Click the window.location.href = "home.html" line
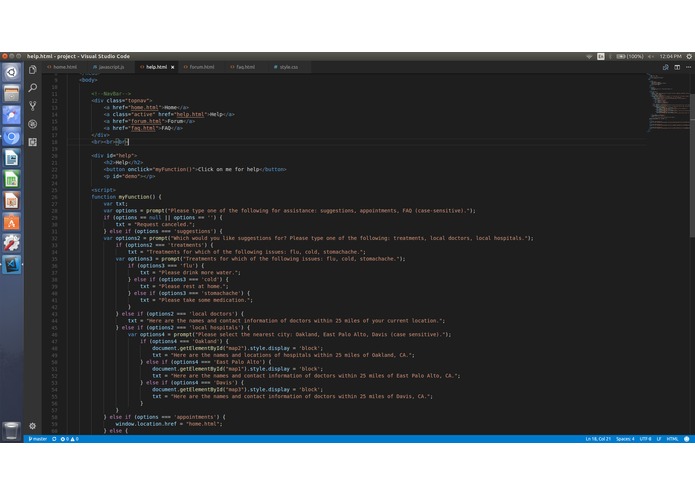Viewport: 695px width, 494px height. coord(169,424)
